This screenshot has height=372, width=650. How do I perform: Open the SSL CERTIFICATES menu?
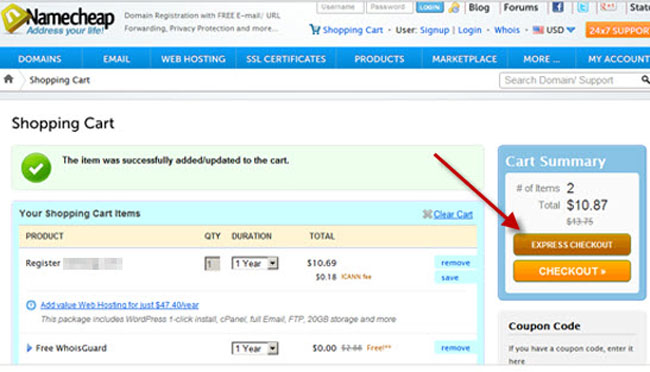click(x=286, y=59)
